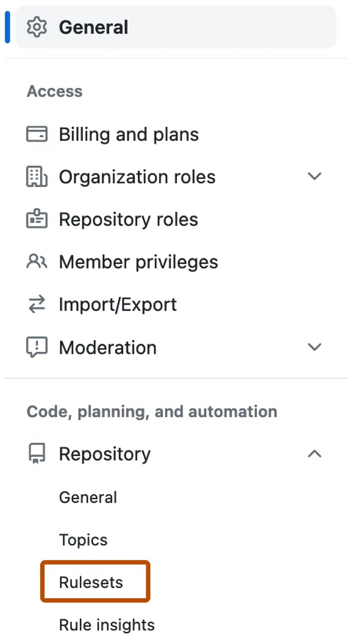Click the gear icon beside General
This screenshot has height=644, width=350.
37,27
